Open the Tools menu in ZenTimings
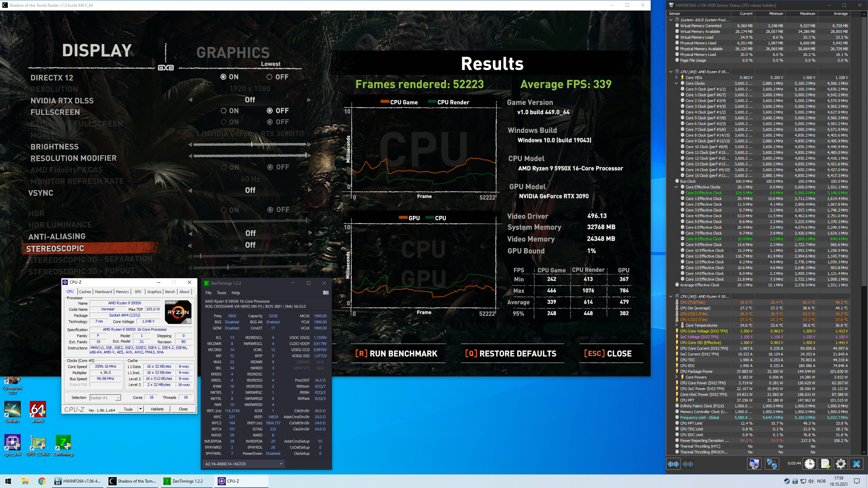868x488 pixels. (x=221, y=293)
